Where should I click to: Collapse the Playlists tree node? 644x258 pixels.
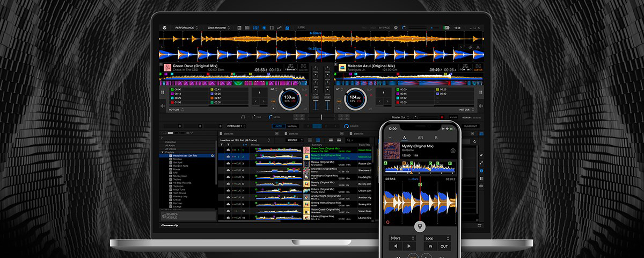pyautogui.click(x=163, y=153)
